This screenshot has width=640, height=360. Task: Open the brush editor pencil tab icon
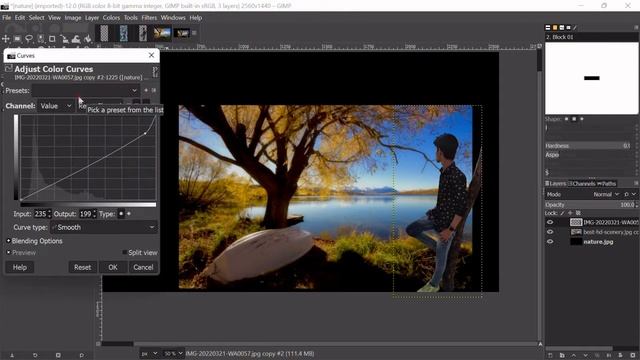pos(575,28)
